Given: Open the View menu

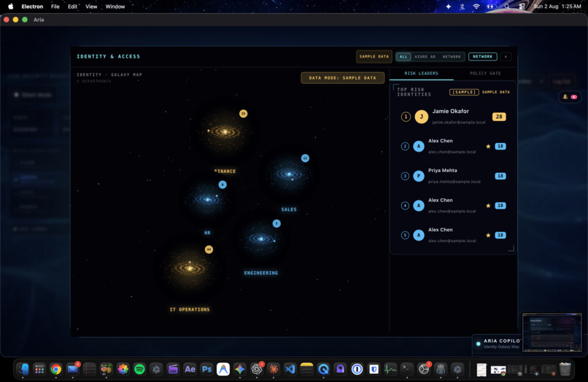Looking at the screenshot, I should tap(91, 7).
